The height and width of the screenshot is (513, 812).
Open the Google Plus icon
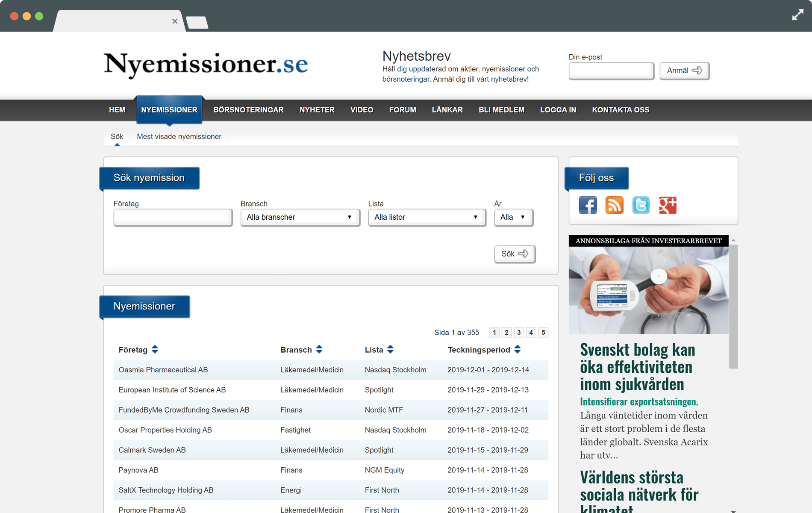click(667, 205)
